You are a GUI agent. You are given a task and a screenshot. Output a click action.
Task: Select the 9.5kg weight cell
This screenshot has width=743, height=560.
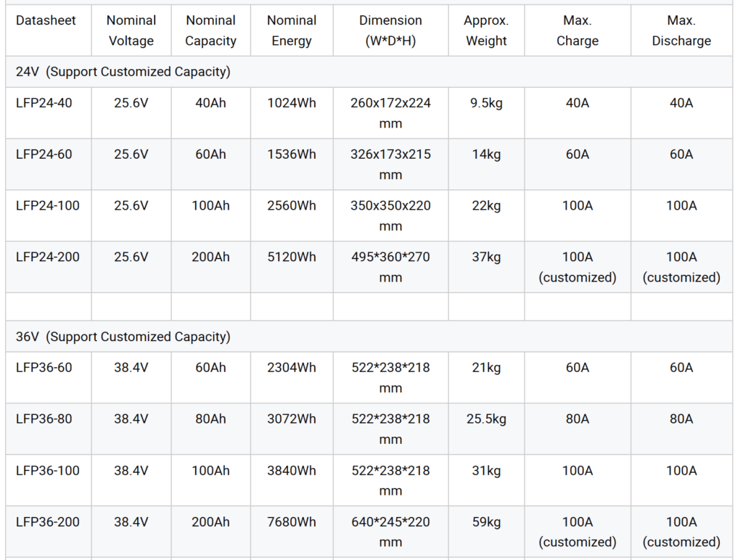[486, 103]
